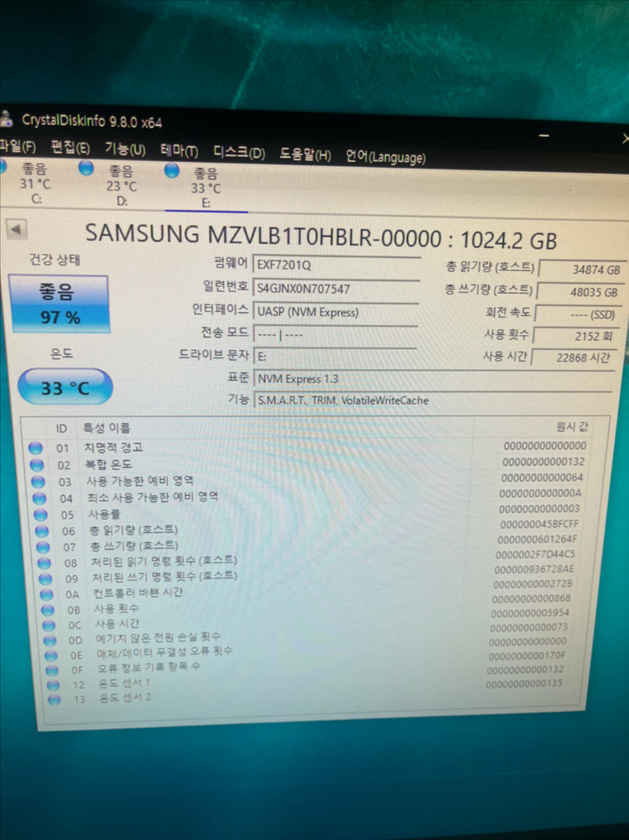Click the interface field UASP (NVM Express)
Viewport: 629px width, 840px height.
335,312
